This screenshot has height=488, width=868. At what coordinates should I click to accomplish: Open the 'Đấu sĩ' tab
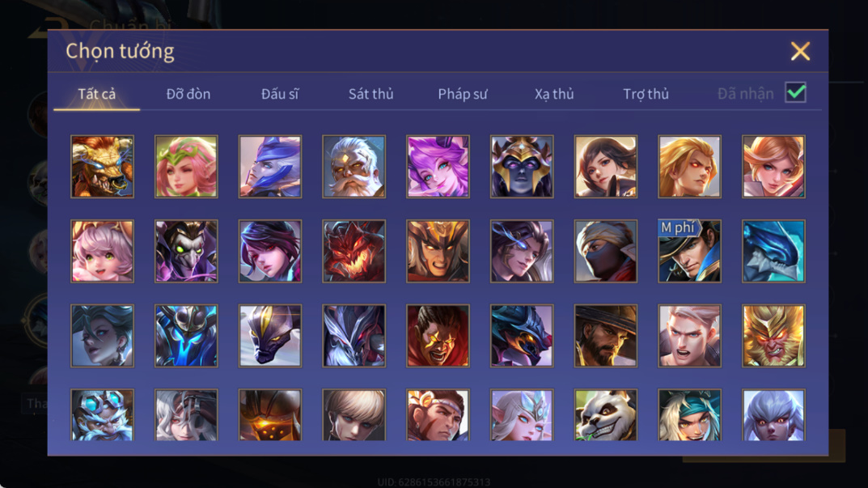tap(280, 94)
